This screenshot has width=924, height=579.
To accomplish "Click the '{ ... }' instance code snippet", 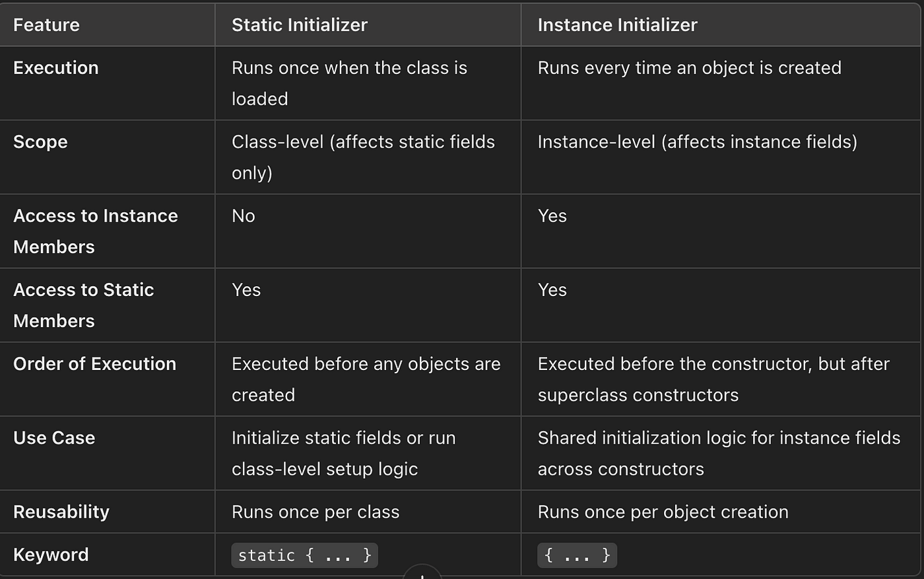I will [577, 555].
